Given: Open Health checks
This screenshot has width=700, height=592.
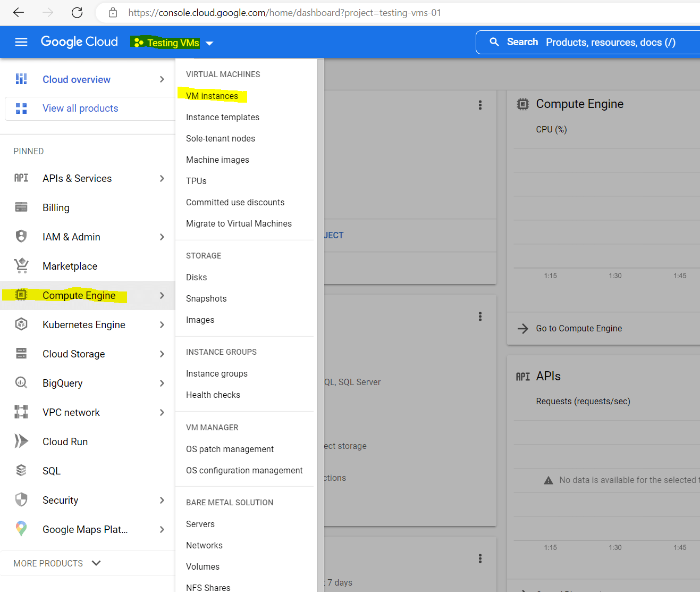Looking at the screenshot, I should pyautogui.click(x=213, y=395).
